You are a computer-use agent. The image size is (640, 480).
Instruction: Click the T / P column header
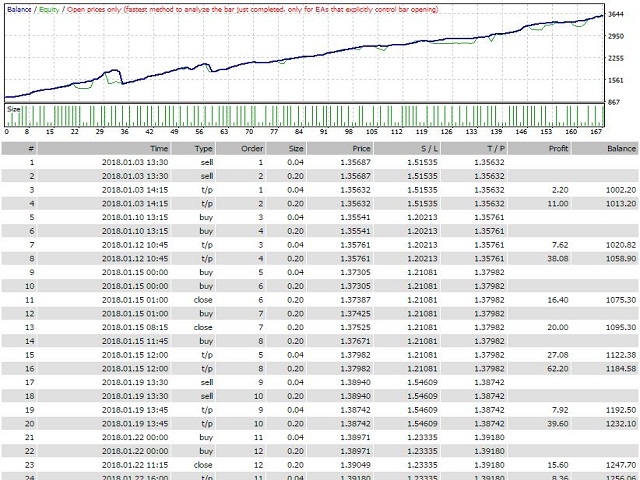(x=474, y=149)
